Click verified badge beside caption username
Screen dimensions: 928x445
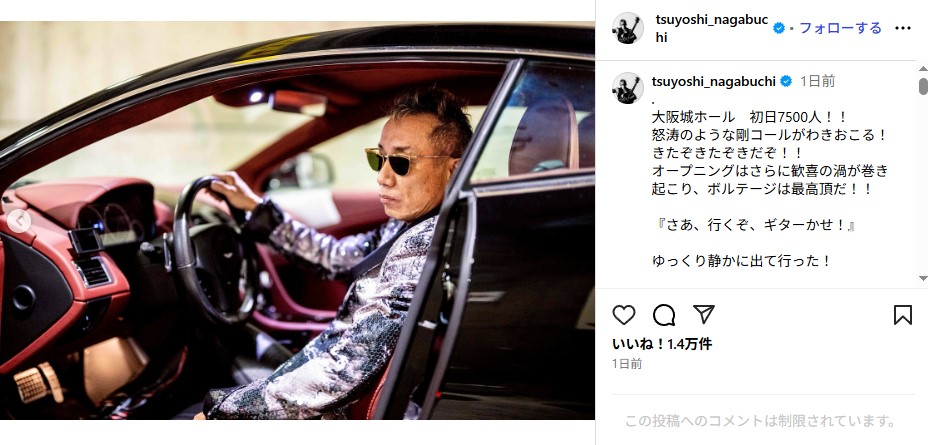point(786,82)
